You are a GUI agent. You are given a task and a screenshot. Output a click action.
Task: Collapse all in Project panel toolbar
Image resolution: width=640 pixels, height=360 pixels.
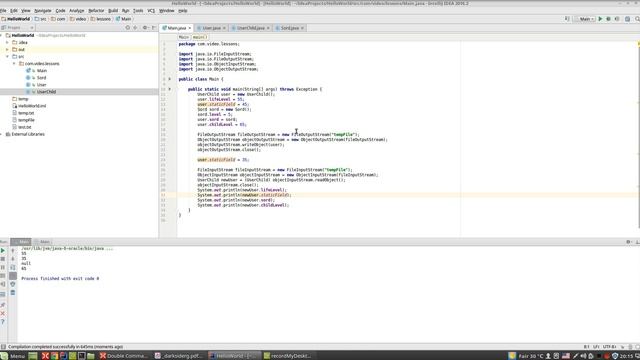pyautogui.click(x=136, y=28)
